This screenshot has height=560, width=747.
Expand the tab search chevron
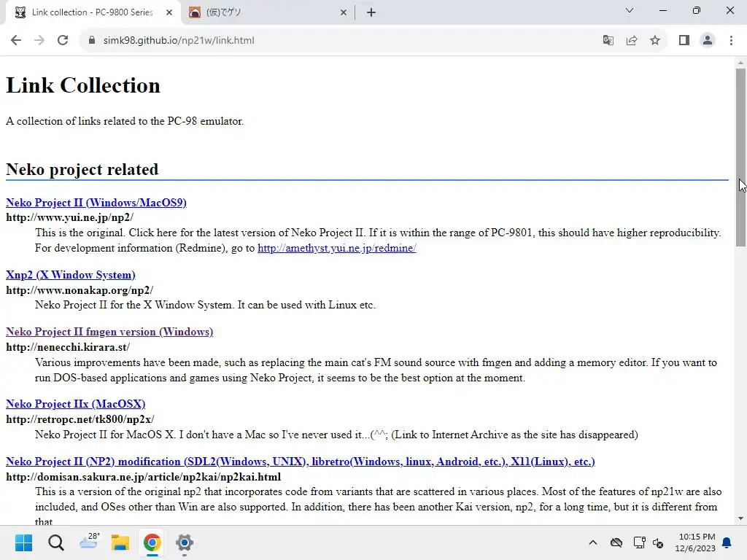coord(630,10)
